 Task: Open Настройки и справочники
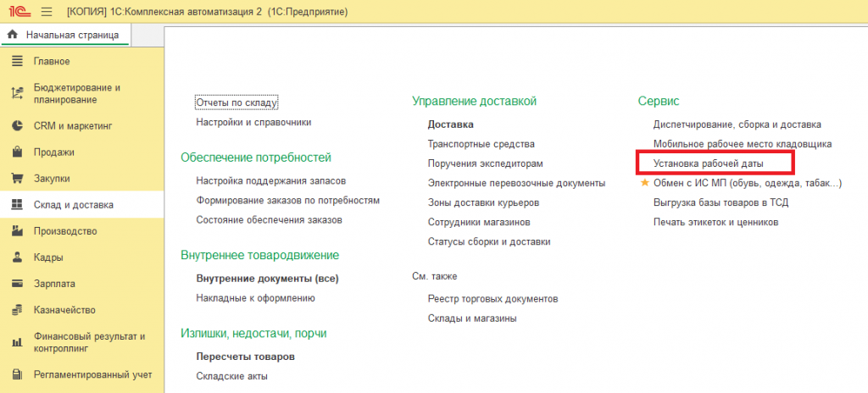253,122
